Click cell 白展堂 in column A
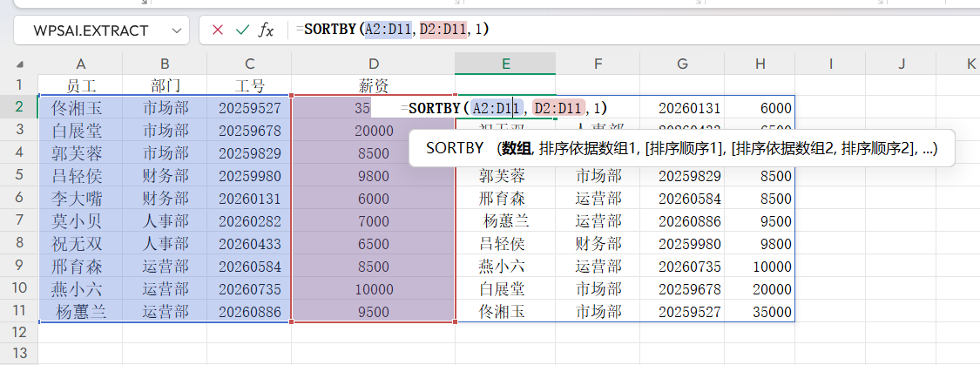The image size is (980, 365). point(81,131)
